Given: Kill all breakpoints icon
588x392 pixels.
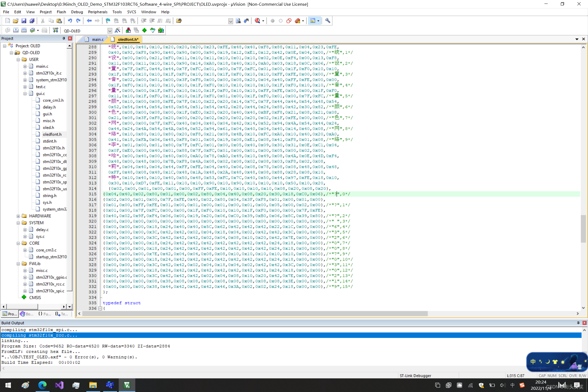Looking at the screenshot, I should pos(298,21).
